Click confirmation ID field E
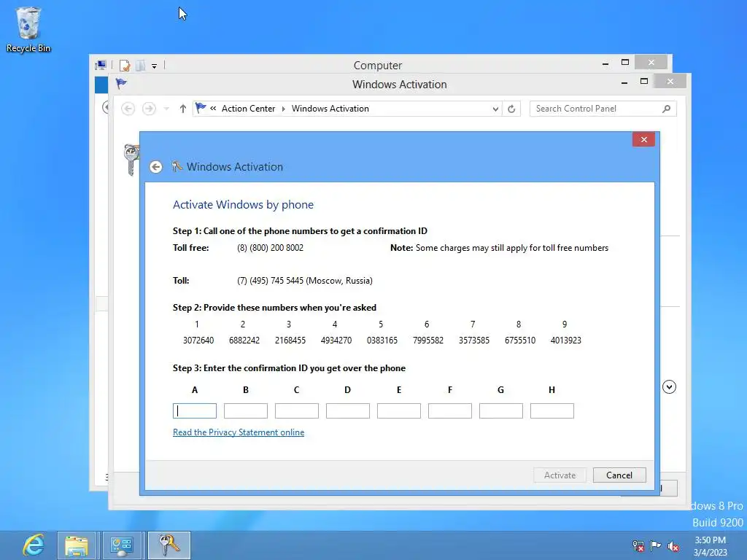 click(x=399, y=411)
